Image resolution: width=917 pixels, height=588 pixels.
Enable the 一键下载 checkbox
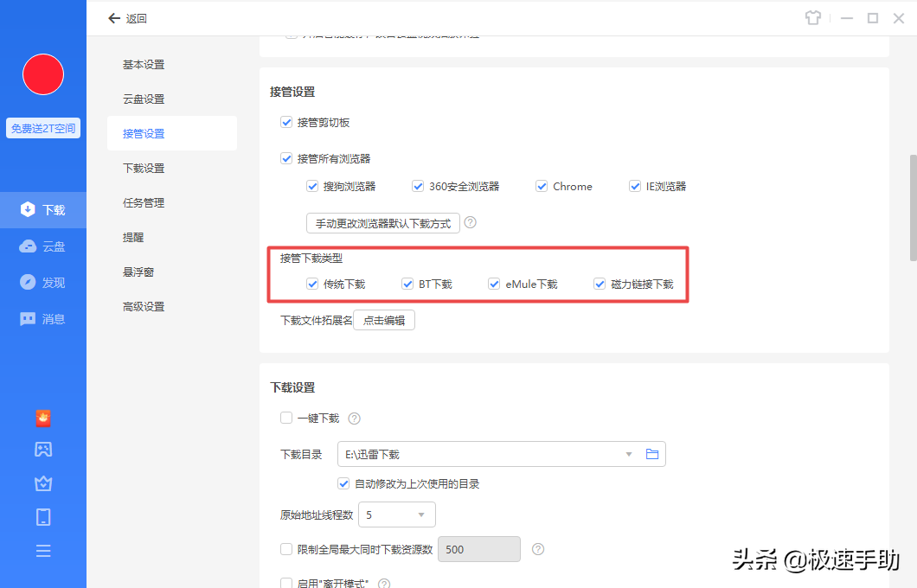285,418
